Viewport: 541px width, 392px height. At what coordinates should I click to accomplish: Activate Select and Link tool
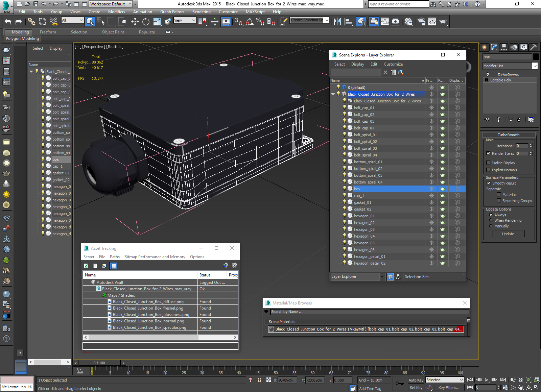[31, 22]
